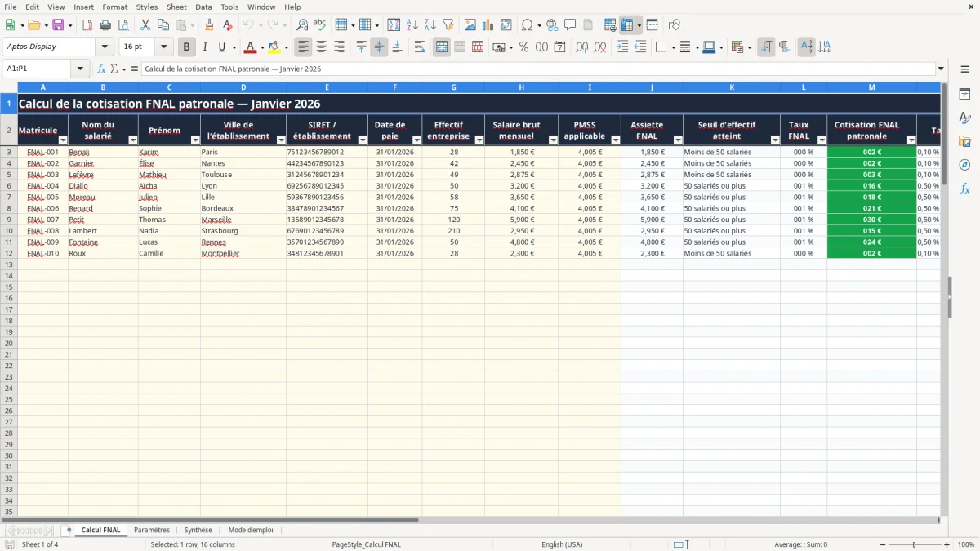Screen dimensions: 980x551
Task: Toggle Underline formatting
Action: click(x=222, y=47)
